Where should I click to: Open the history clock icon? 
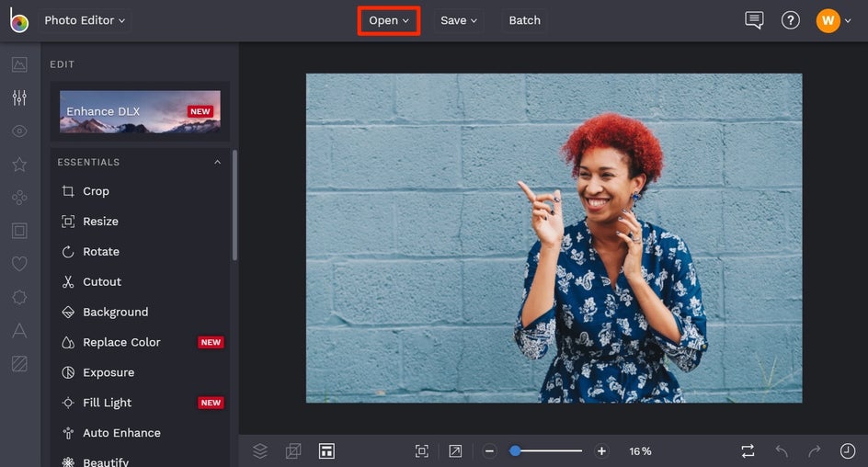coord(847,450)
